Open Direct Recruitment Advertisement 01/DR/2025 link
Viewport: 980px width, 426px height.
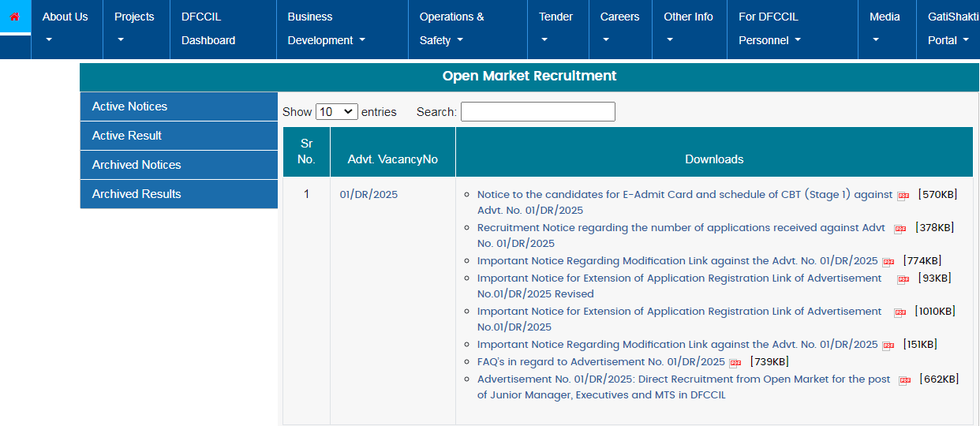pos(683,387)
